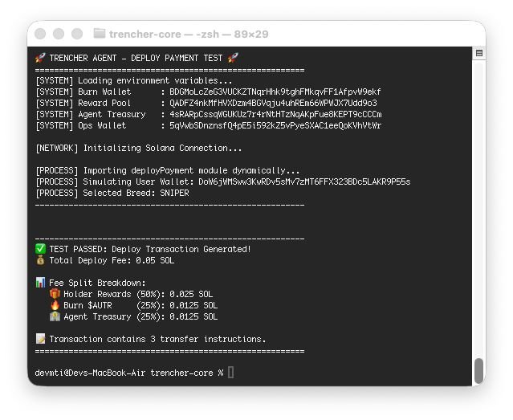Click the Holder Rewards value 0.025 SOL
Viewport: 513px width, 420px height.
191,294
